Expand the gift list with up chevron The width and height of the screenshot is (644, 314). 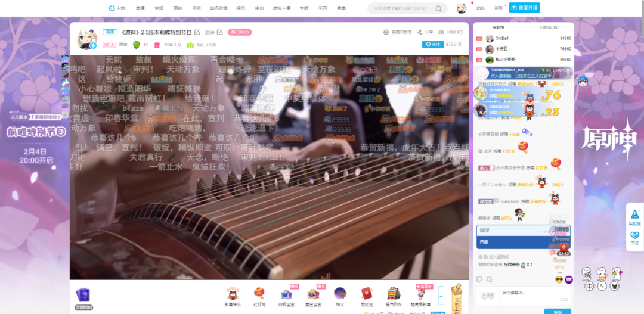441,294
